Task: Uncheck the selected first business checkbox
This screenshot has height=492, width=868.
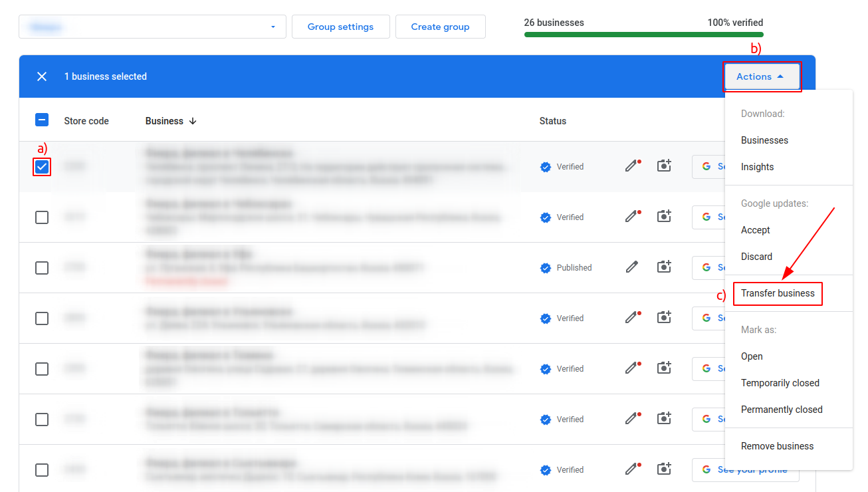Action: coord(42,166)
